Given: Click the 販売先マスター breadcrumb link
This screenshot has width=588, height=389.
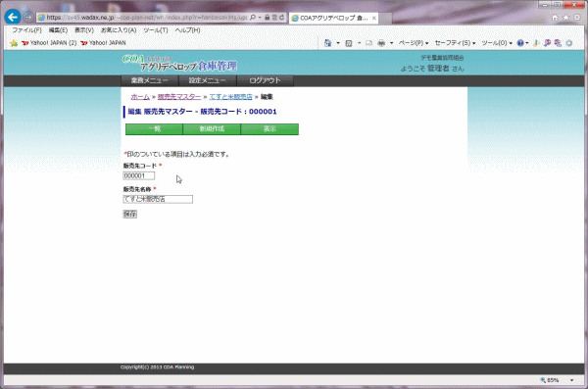Looking at the screenshot, I should pyautogui.click(x=179, y=97).
